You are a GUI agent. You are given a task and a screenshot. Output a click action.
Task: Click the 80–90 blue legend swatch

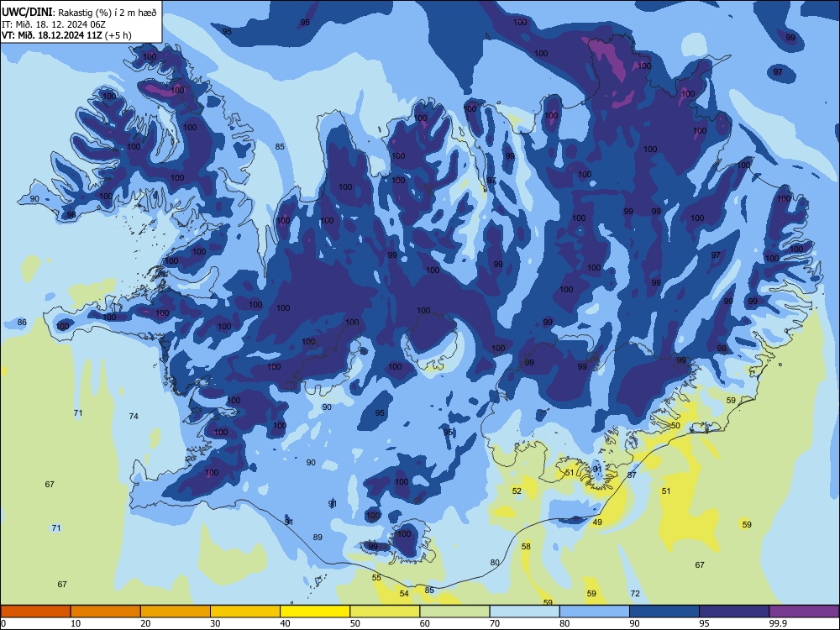595,612
